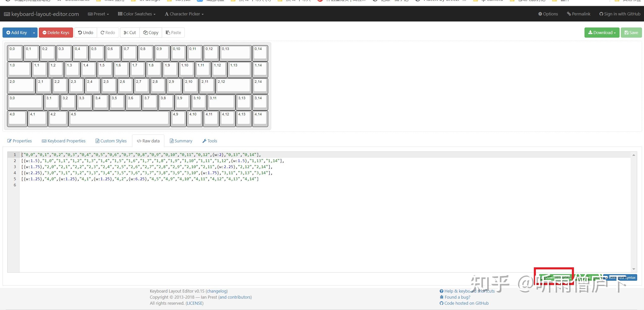Click the Paste toolbar button

pos(173,33)
